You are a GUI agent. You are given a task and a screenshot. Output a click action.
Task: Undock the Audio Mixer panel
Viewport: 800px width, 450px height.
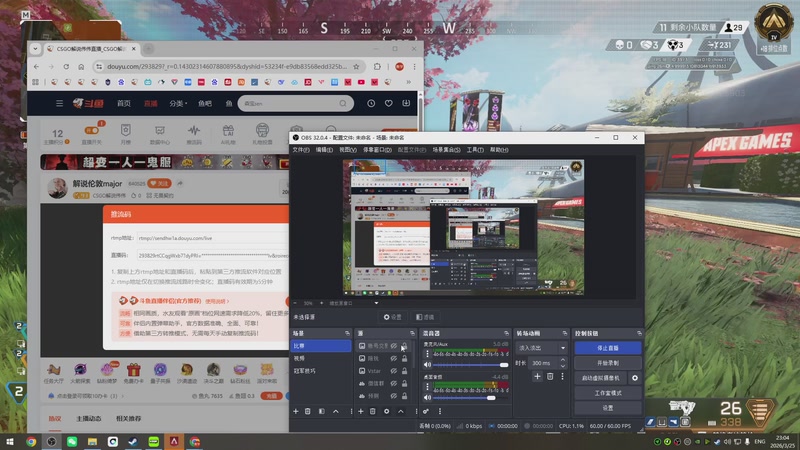[506, 333]
